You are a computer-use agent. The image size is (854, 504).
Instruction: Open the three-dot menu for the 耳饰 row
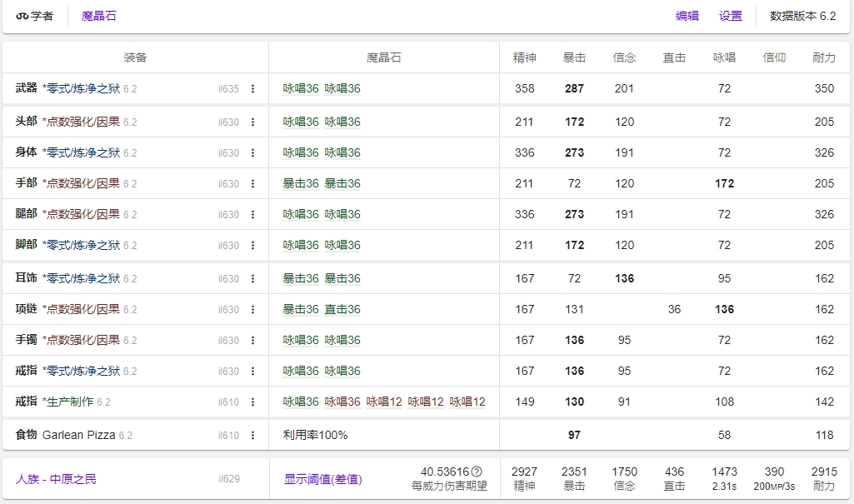point(252,279)
